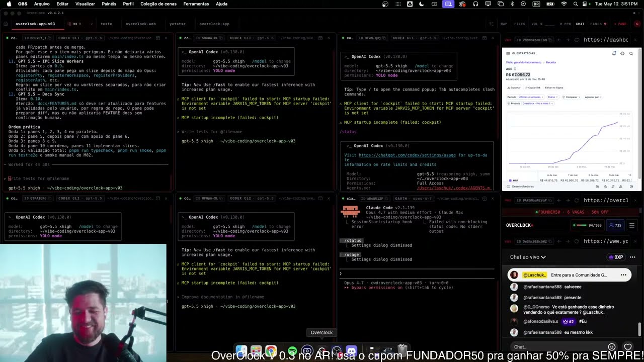This screenshot has height=362, width=644.
Task: Open hamburger menu beside GL ESTRATÉGIAS
Action: pyautogui.click(x=508, y=53)
